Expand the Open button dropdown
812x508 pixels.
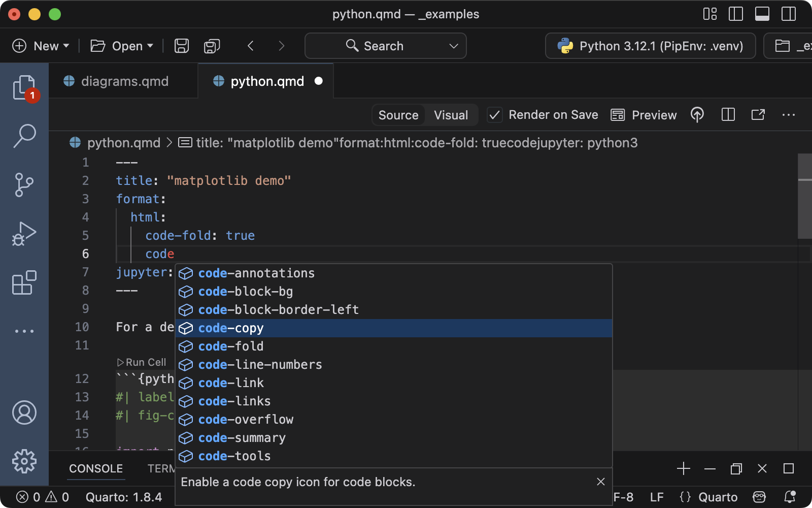pos(150,46)
